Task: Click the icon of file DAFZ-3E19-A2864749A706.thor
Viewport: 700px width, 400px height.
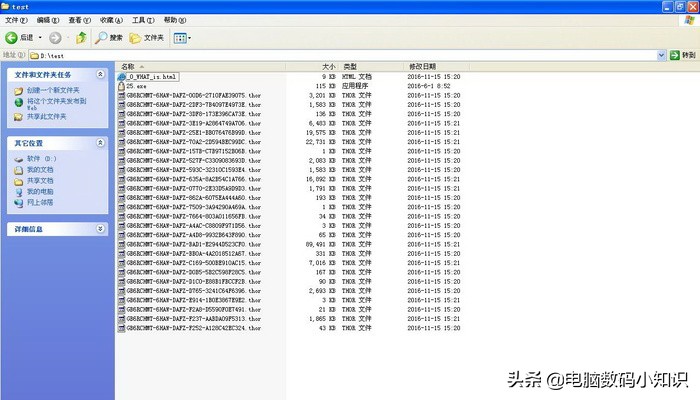Action: [x=121, y=123]
